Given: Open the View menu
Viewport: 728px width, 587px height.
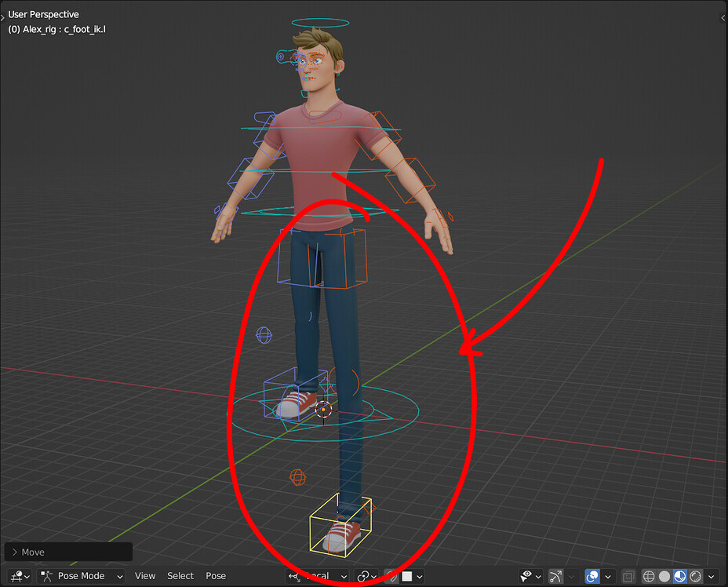Looking at the screenshot, I should click(145, 576).
